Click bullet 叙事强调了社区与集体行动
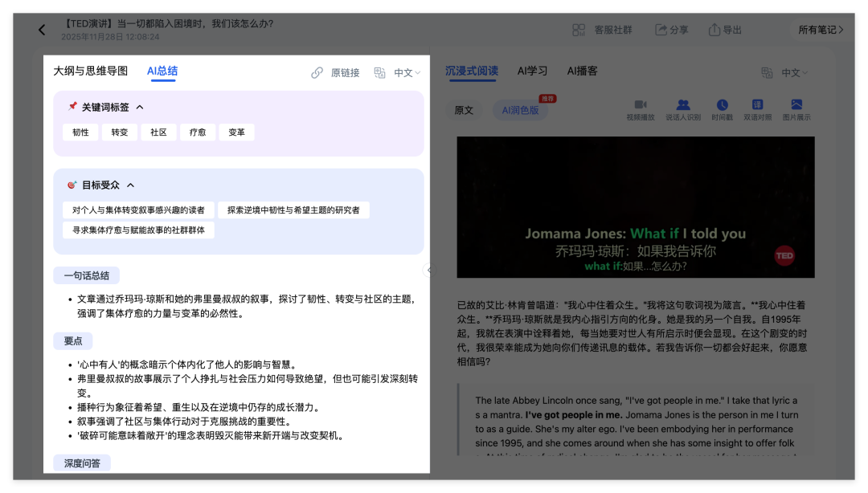Image resolution: width=868 pixels, height=493 pixels. coord(184,422)
